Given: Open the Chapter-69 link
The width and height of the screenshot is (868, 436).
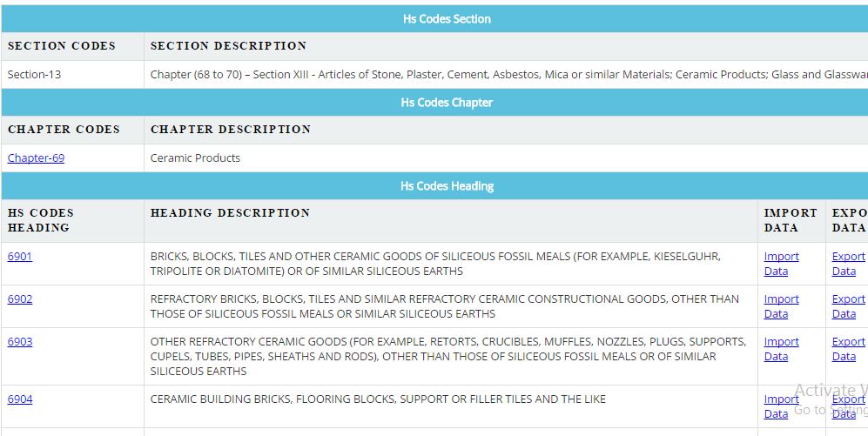Looking at the screenshot, I should point(36,158).
